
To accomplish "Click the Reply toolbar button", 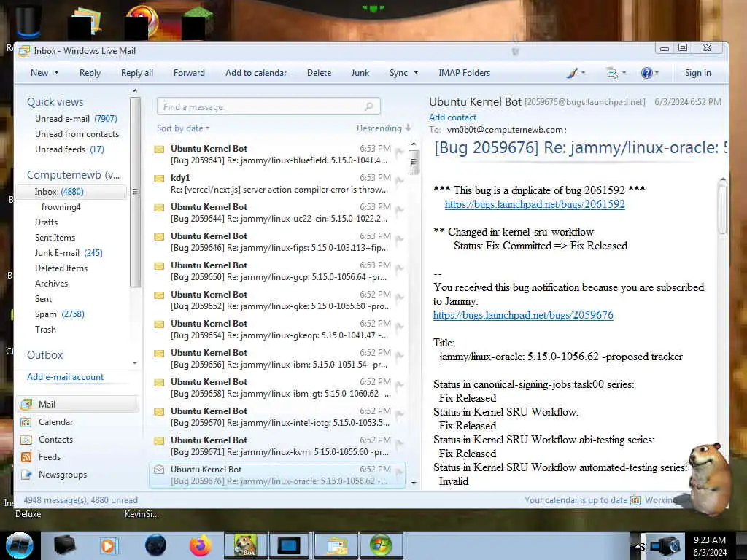I will (x=90, y=73).
